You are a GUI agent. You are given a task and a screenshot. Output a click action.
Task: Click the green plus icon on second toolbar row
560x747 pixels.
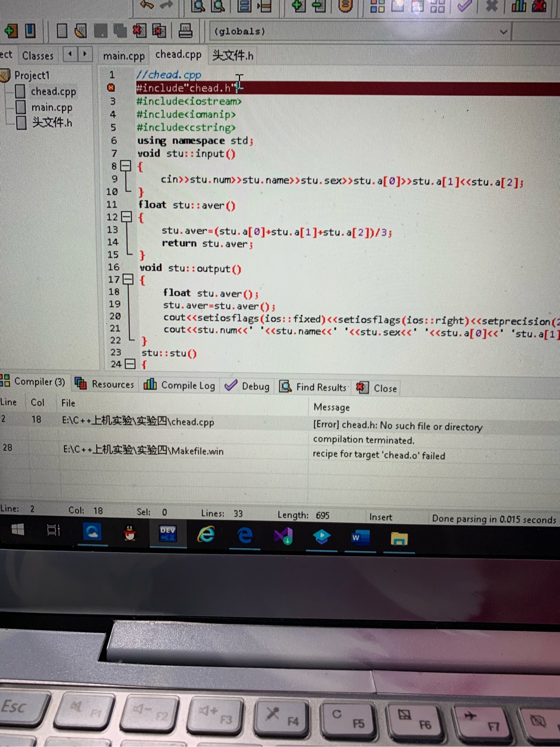[11, 31]
